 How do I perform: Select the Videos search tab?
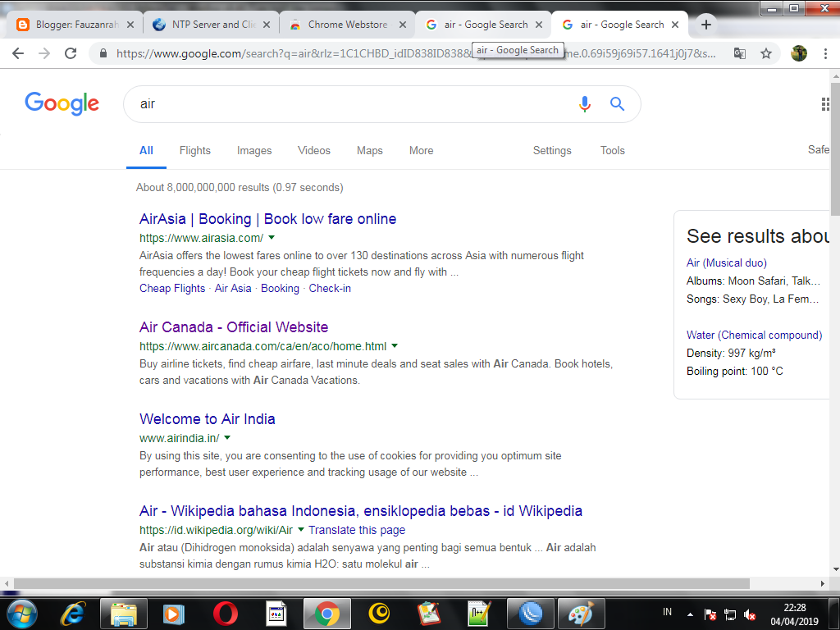point(314,151)
